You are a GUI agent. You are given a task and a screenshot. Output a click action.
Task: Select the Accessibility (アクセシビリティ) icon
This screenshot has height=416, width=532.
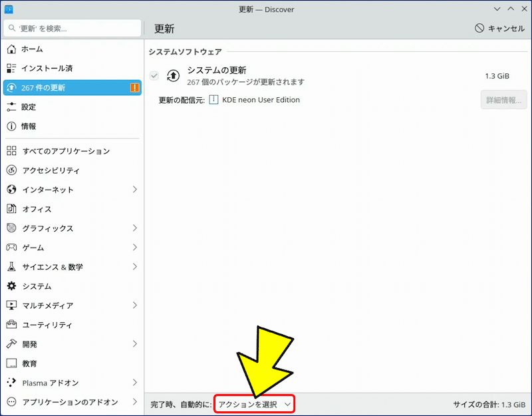click(11, 170)
